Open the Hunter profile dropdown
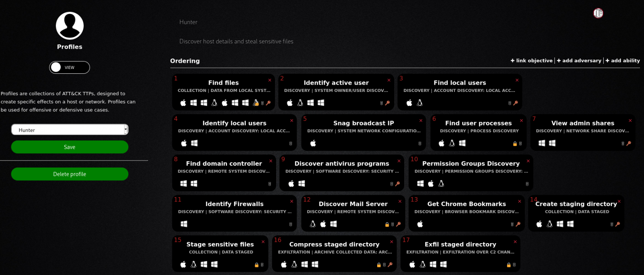644x275 pixels. [x=70, y=130]
